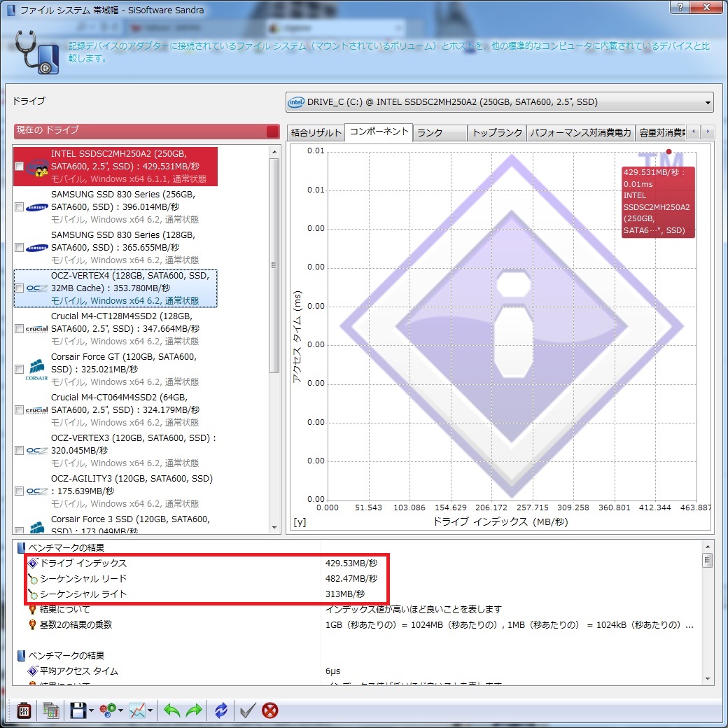Toggle checkbox for Crucial M4-CT064M4SSD2

point(19,410)
